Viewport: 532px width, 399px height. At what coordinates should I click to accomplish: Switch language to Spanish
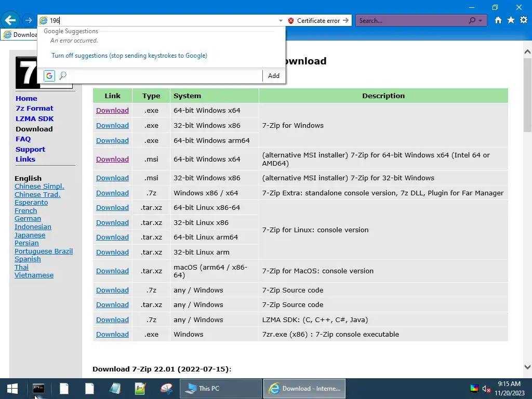tap(28, 259)
